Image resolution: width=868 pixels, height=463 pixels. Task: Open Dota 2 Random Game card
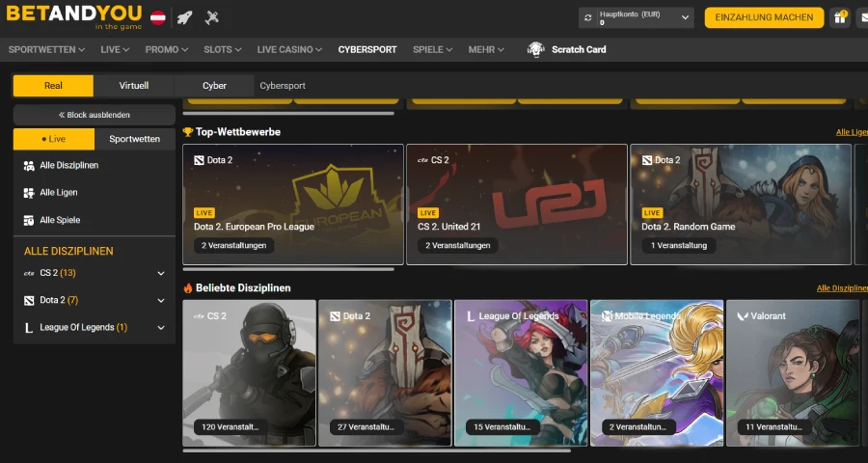click(741, 204)
